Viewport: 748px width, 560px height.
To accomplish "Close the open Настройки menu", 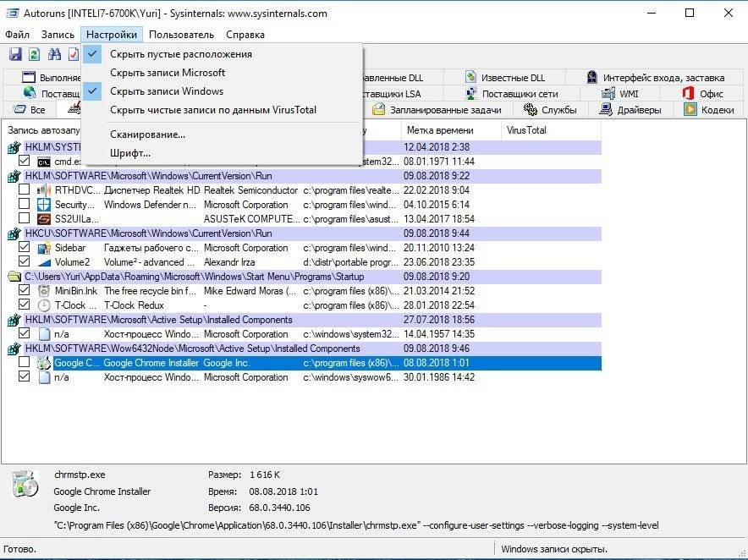I will pyautogui.click(x=112, y=35).
